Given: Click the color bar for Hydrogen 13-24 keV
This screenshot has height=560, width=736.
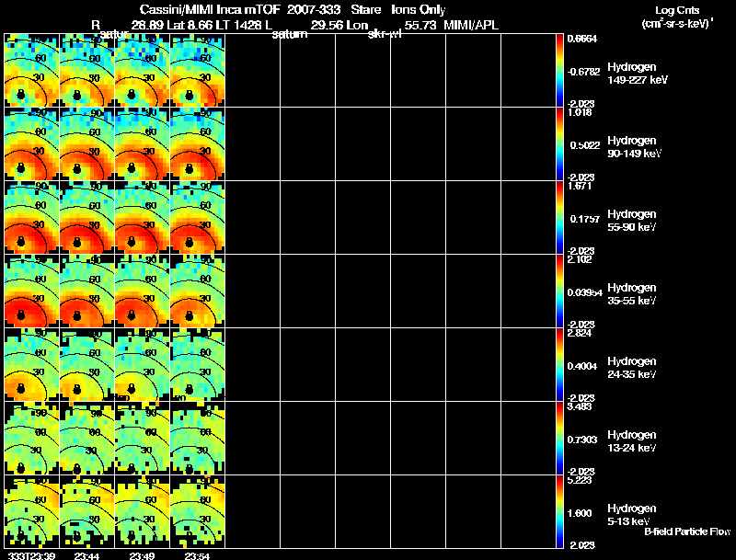Looking at the screenshot, I should point(559,439).
